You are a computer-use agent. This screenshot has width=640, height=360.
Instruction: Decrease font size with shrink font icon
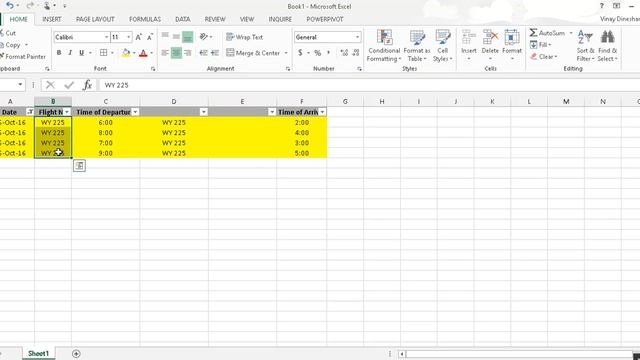(x=150, y=37)
